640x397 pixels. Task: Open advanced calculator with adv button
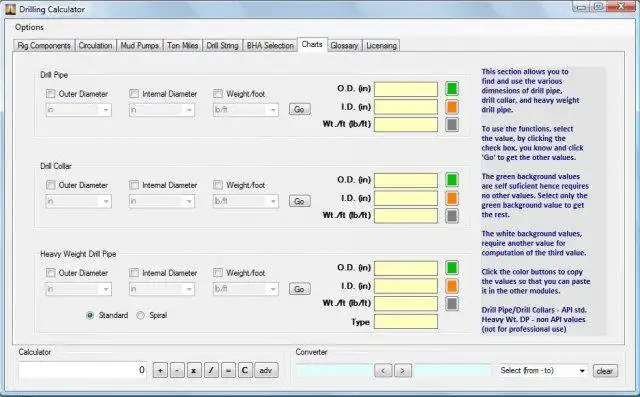point(266,370)
